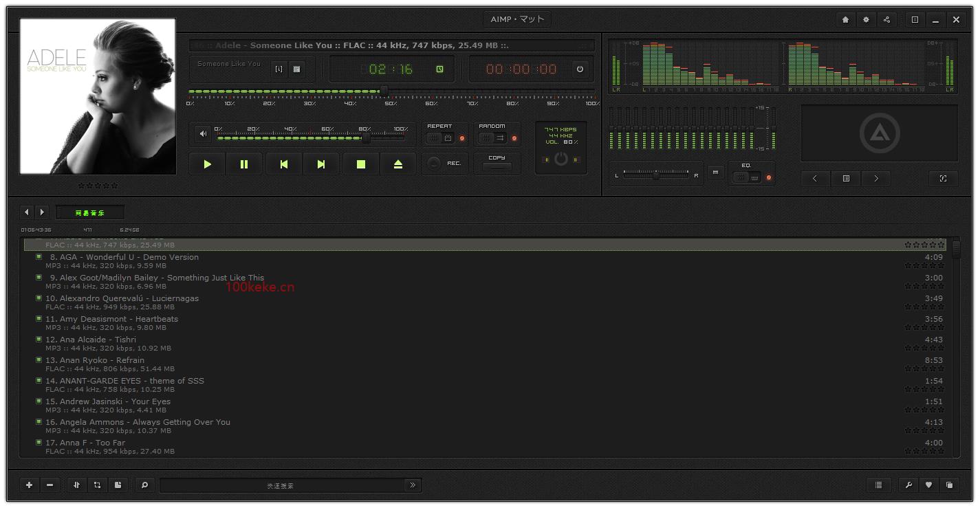
Task: Open the tag/lyrics editor icon beside [i]
Action: 296,69
